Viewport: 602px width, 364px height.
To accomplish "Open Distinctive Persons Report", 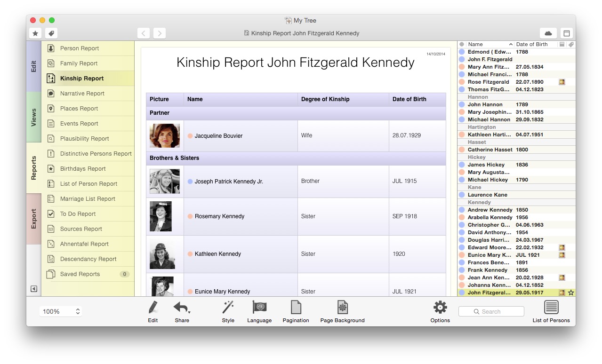I will [x=88, y=154].
